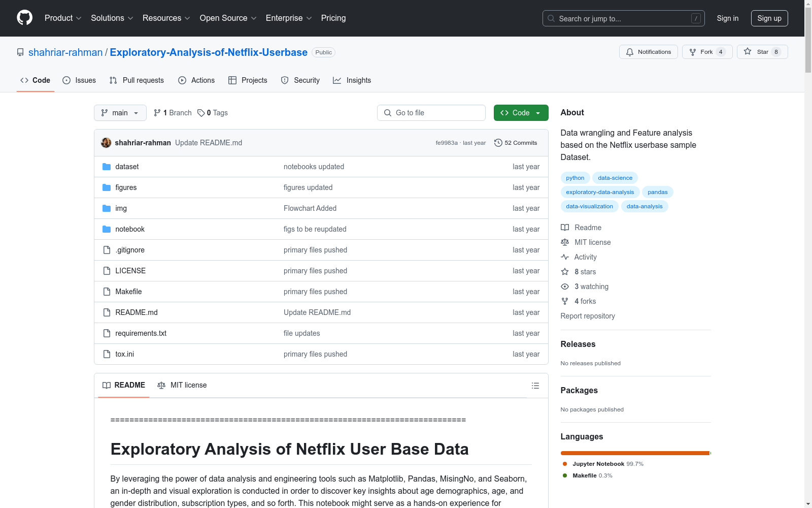Open the tox.ini file
Viewport: 812px width, 508px height.
tap(124, 354)
